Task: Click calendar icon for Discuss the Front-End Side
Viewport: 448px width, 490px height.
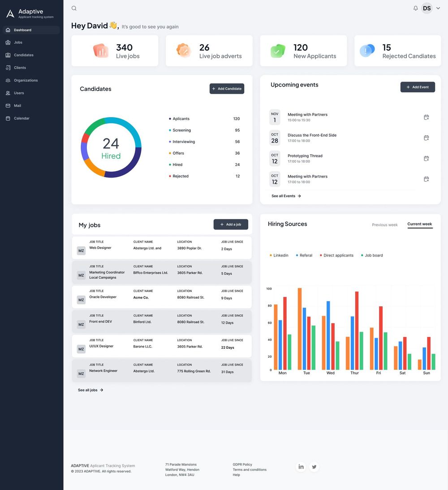Action: coord(426,138)
